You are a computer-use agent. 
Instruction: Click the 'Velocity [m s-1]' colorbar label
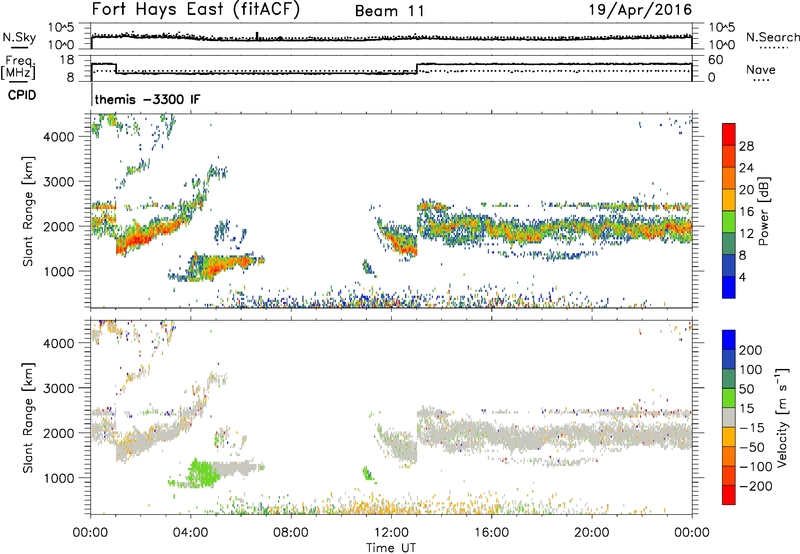781,417
